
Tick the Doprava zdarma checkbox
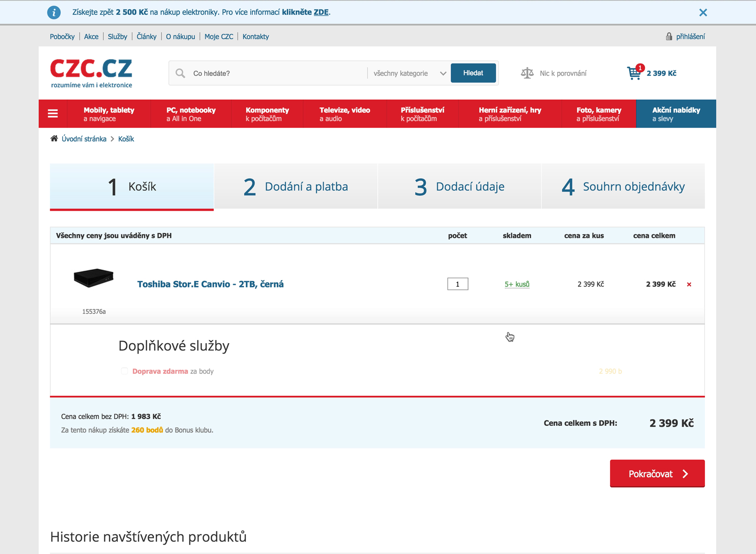coord(124,371)
